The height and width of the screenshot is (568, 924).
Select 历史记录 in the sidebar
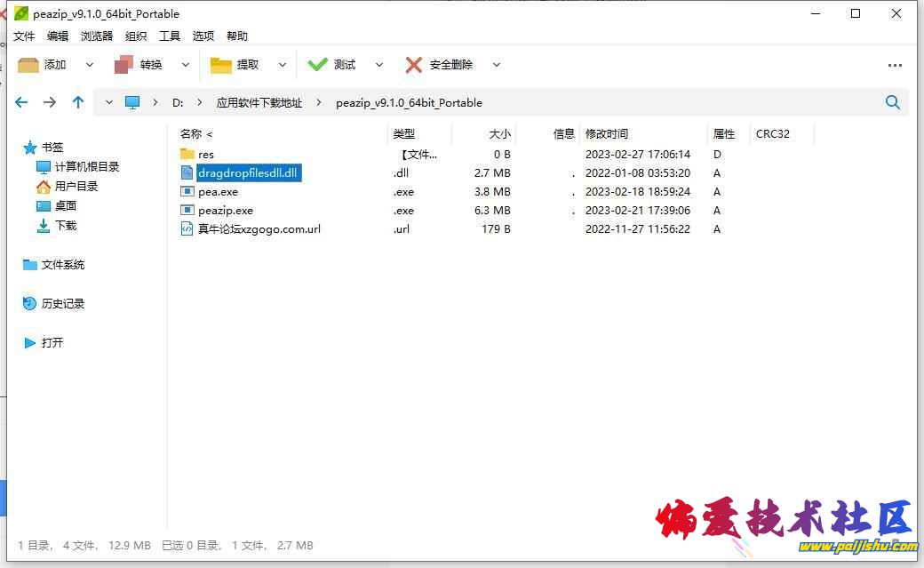tap(62, 304)
